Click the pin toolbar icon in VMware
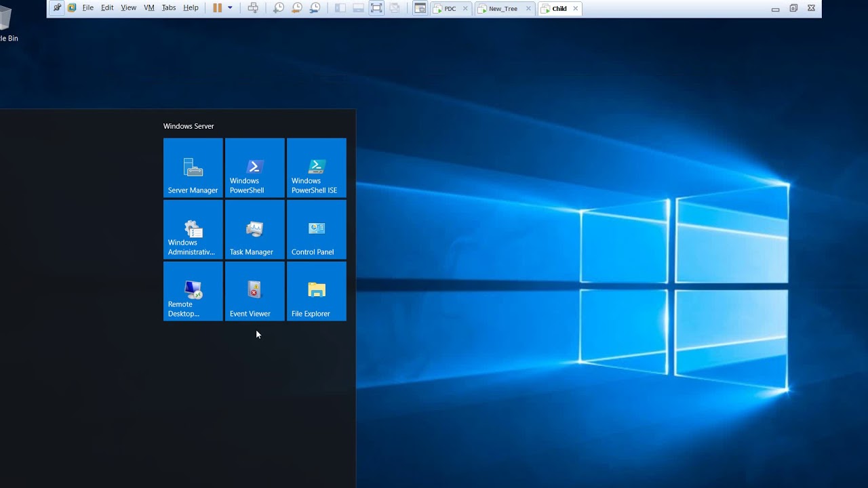Image resolution: width=868 pixels, height=488 pixels. click(57, 8)
